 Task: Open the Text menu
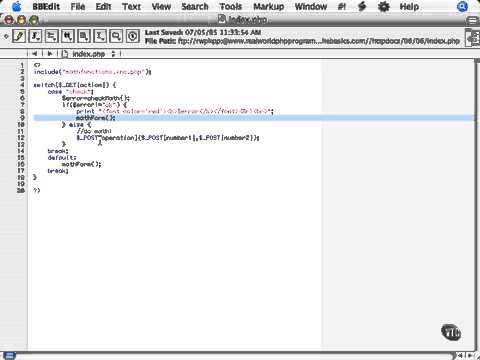(131, 6)
